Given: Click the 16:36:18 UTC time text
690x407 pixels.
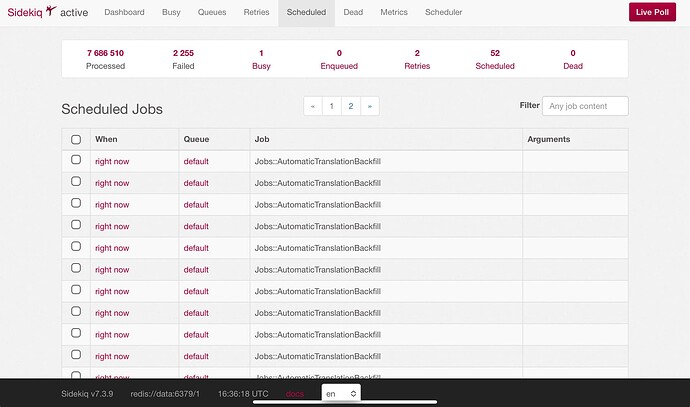Looking at the screenshot, I should pos(243,394).
